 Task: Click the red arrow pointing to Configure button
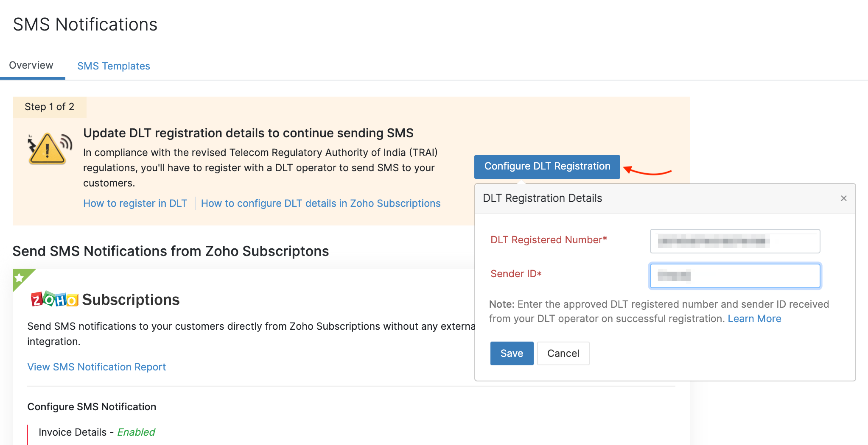pyautogui.click(x=647, y=170)
